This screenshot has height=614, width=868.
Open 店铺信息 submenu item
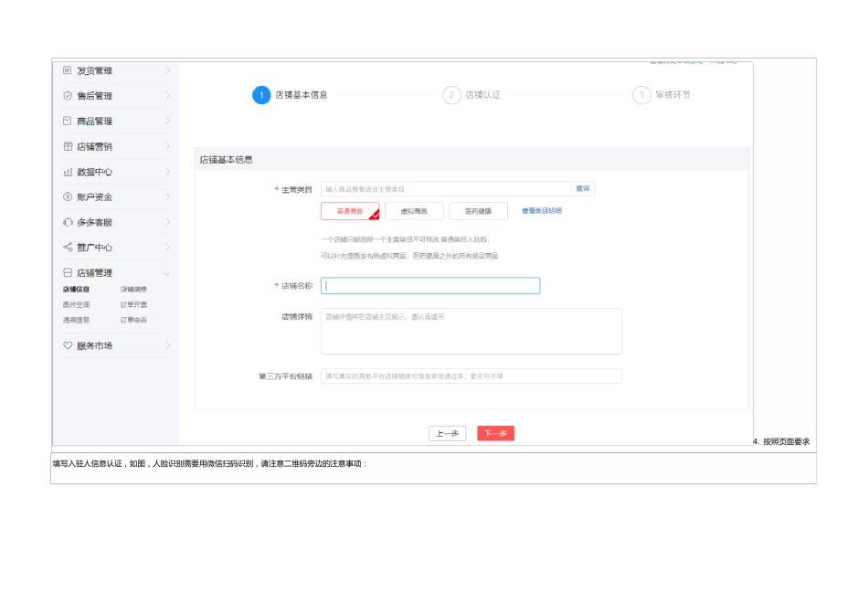pos(76,289)
